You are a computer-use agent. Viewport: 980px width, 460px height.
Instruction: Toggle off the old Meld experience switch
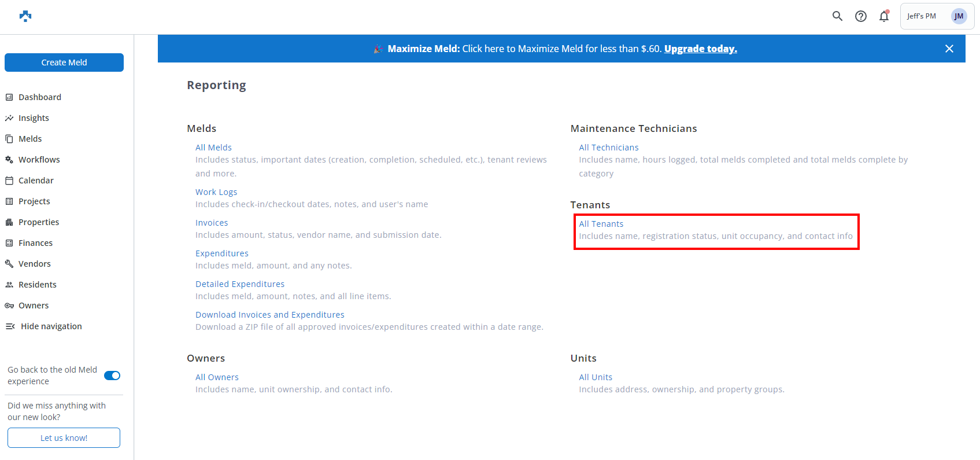coord(112,376)
